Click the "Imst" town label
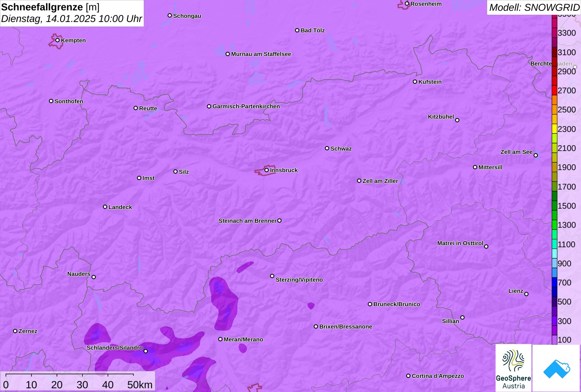 click(x=149, y=178)
